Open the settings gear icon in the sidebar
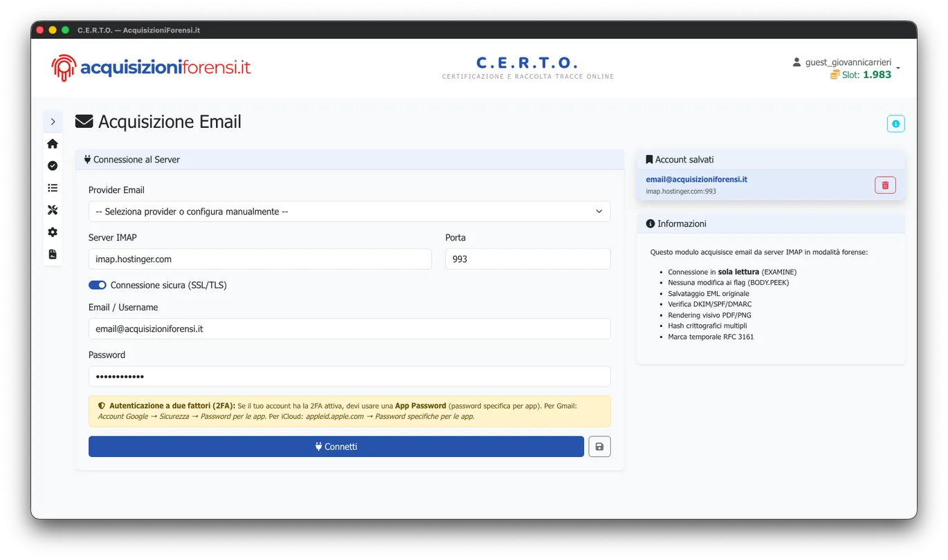Viewport: 948px width, 560px height. pos(52,232)
